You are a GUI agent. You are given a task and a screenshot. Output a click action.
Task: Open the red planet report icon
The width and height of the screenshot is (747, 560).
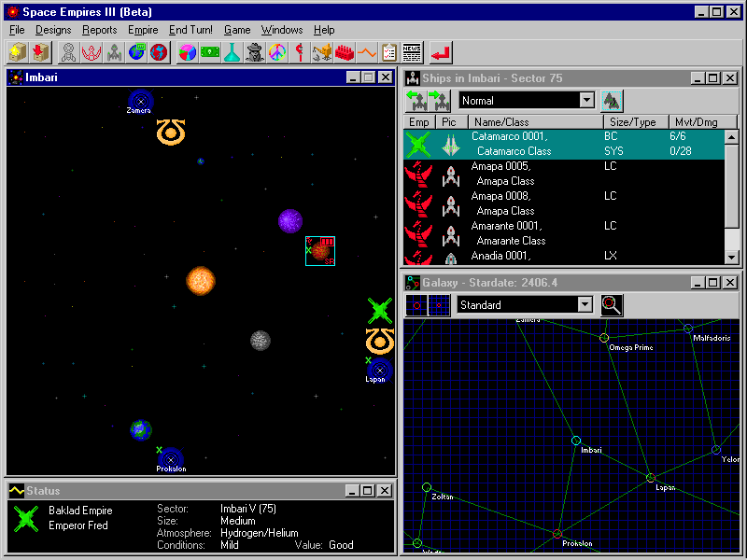point(159,52)
